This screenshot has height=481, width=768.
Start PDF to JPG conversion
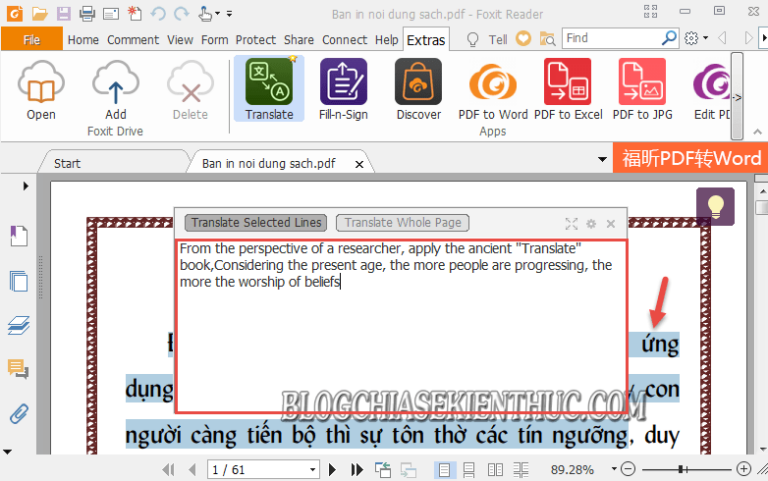(642, 89)
